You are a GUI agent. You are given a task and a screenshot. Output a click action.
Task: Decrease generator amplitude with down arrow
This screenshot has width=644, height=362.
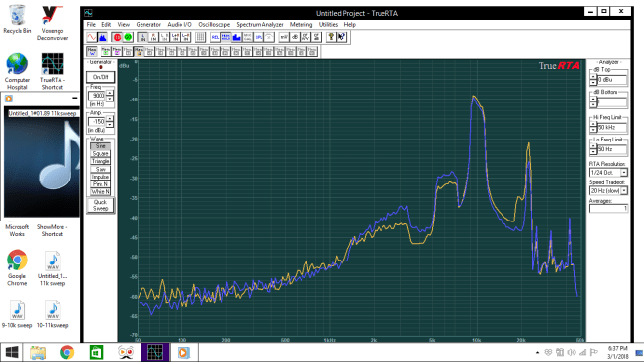click(110, 124)
